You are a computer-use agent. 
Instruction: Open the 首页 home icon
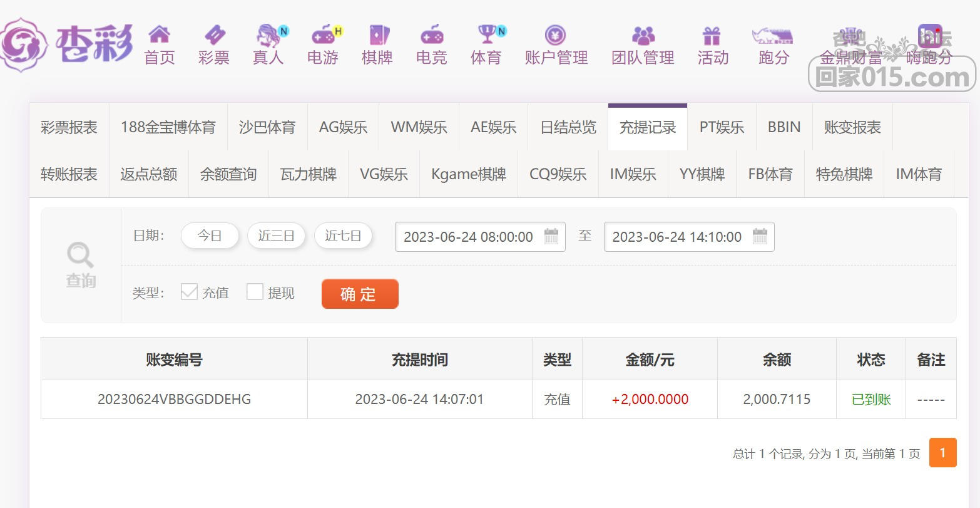point(160,34)
